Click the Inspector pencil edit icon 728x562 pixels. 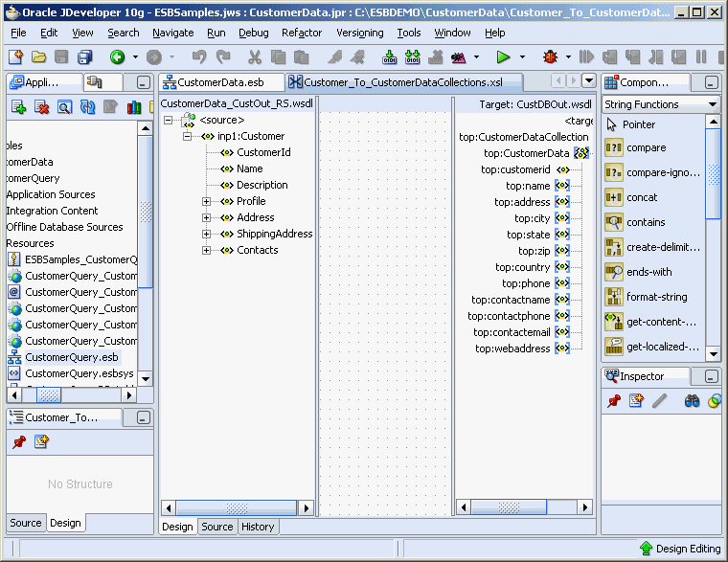tap(659, 401)
